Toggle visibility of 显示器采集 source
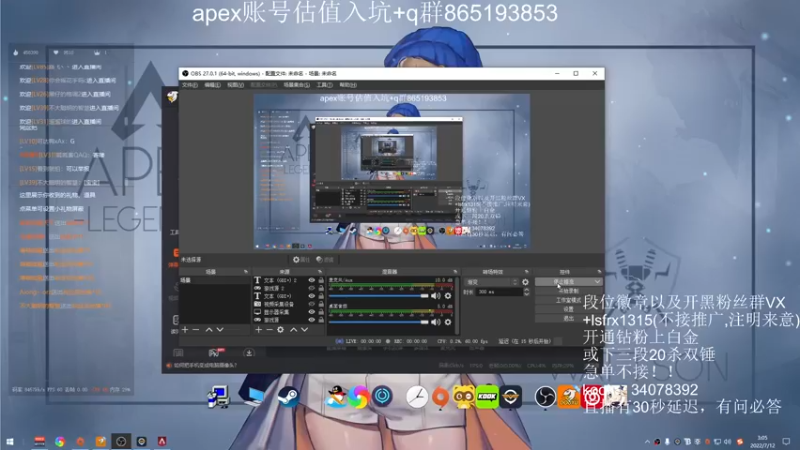800x450 pixels. click(x=311, y=312)
